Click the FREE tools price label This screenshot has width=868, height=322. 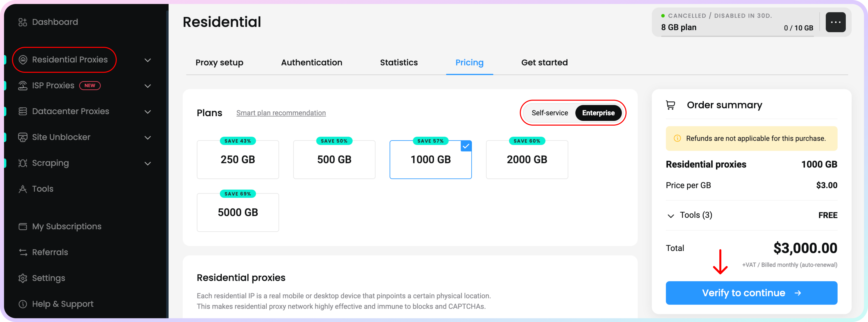tap(828, 216)
